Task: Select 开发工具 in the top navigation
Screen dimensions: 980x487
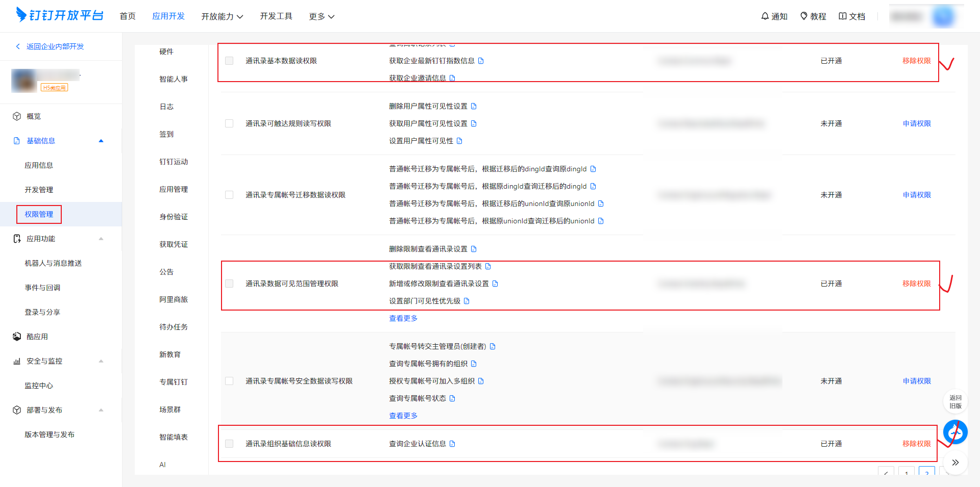Action: click(x=276, y=16)
